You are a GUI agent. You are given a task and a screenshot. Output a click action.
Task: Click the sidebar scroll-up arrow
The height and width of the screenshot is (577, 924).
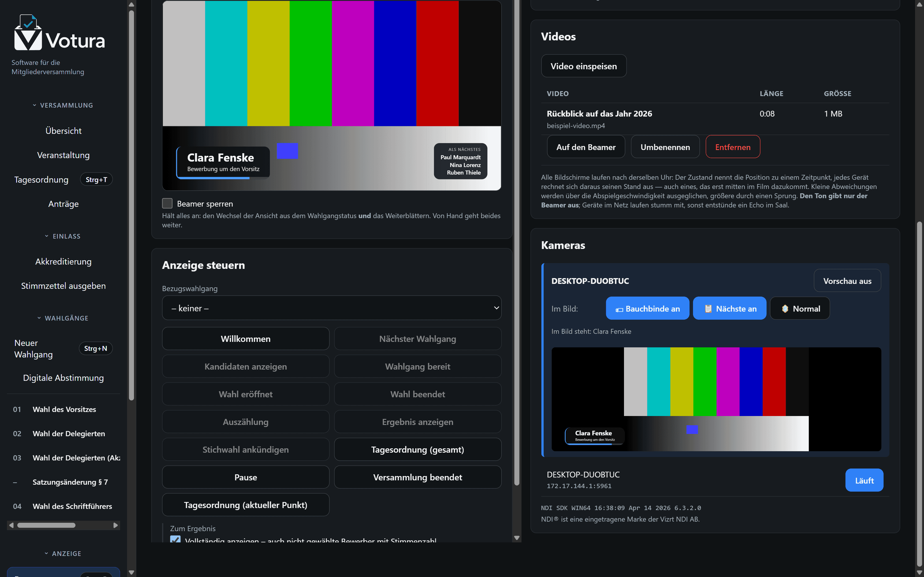click(x=131, y=5)
